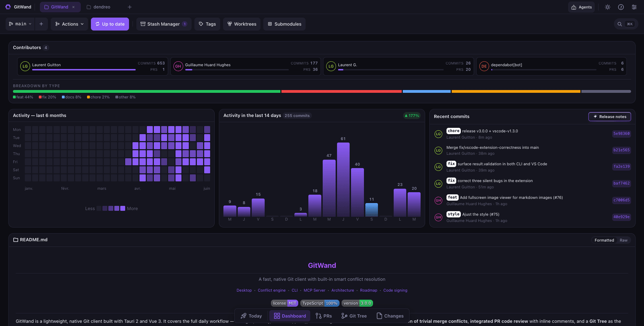Click the GitWand logo icon
This screenshot has height=326, width=644.
tap(8, 7)
